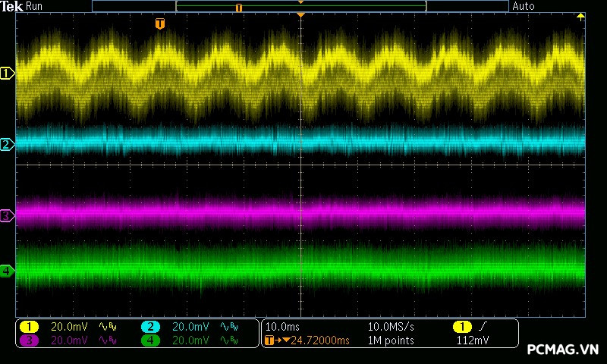Viewport: 607px width, 364px height.
Task: Select the green channel 4 badge in readout
Action: [151, 340]
